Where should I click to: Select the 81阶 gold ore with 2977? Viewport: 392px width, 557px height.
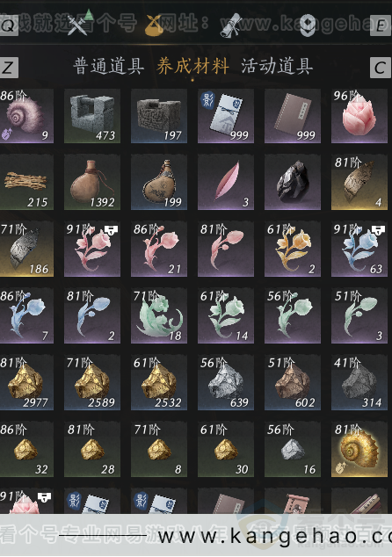(x=26, y=383)
